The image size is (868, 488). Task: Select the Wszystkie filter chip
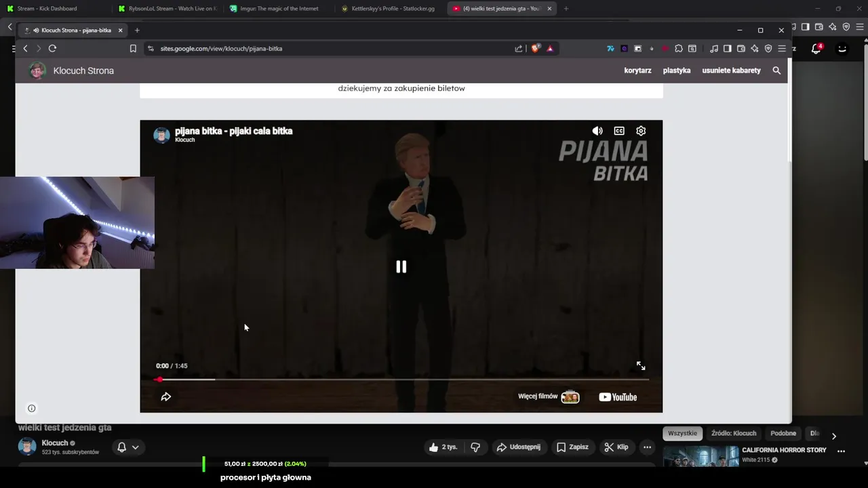(682, 433)
